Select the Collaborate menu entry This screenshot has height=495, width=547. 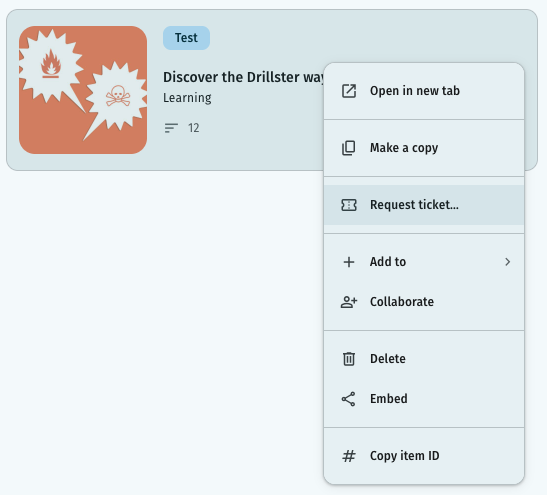pyautogui.click(x=424, y=302)
